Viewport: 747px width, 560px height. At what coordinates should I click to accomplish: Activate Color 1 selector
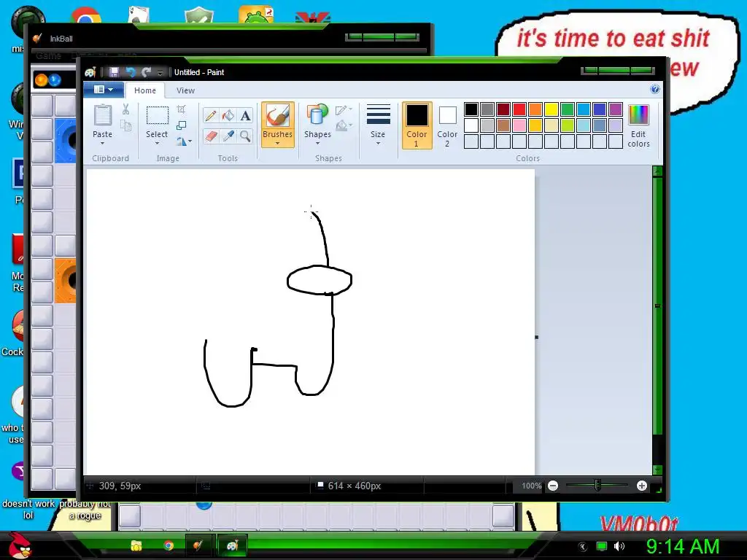(417, 125)
